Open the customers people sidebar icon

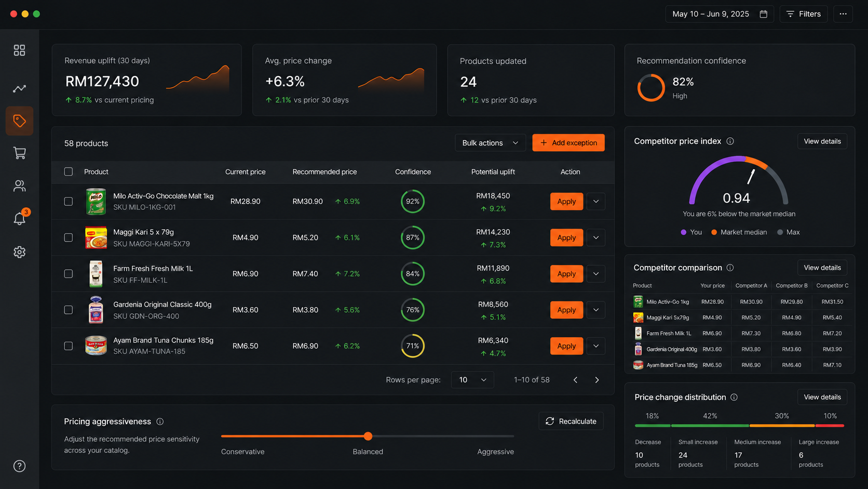[x=19, y=186]
